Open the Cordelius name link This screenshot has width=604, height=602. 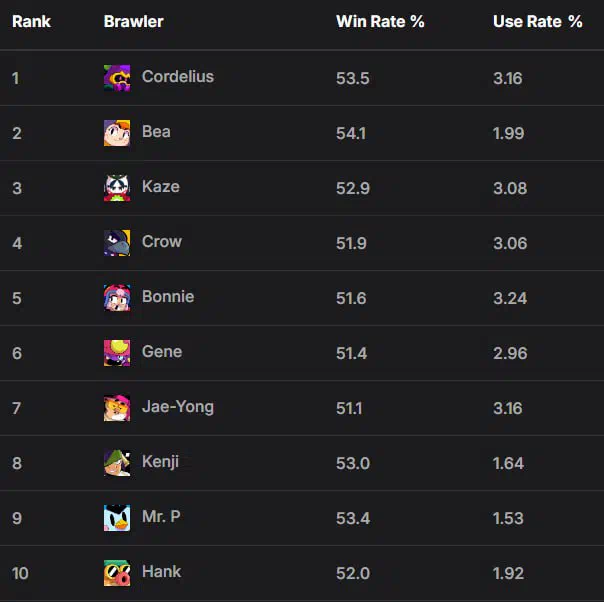coord(178,77)
